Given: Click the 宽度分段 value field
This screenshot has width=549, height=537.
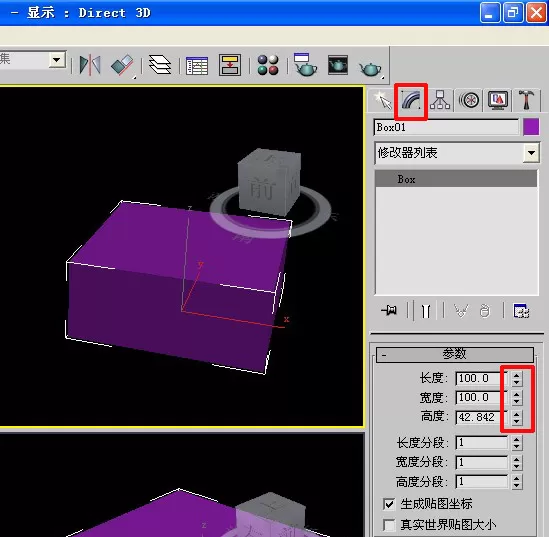Looking at the screenshot, I should tap(481, 462).
